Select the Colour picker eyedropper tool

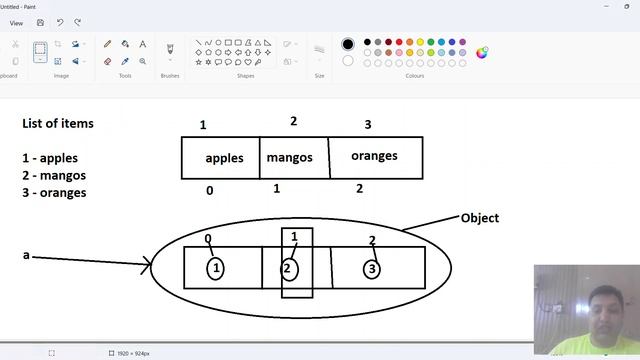[125, 61]
